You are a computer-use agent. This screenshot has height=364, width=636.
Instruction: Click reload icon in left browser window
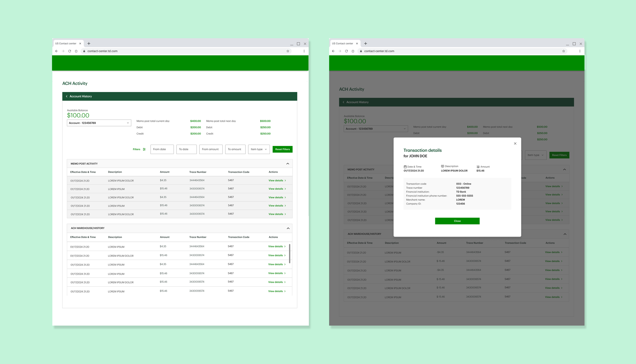(69, 51)
